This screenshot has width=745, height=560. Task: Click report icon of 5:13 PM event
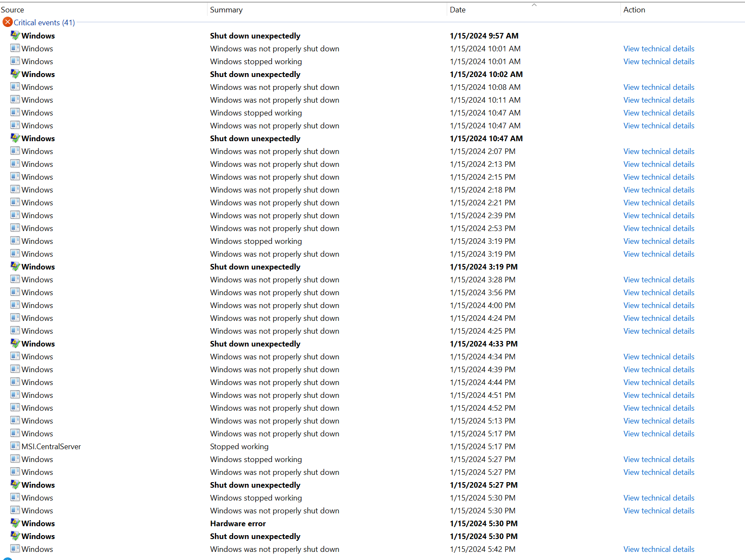coord(15,420)
